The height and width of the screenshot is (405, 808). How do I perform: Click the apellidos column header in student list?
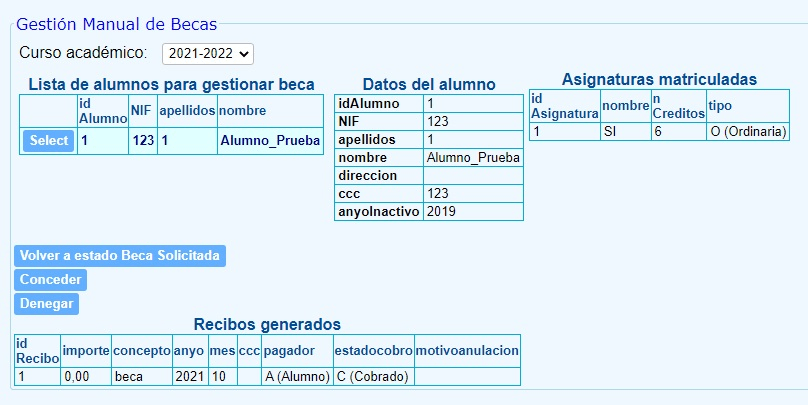coord(186,111)
